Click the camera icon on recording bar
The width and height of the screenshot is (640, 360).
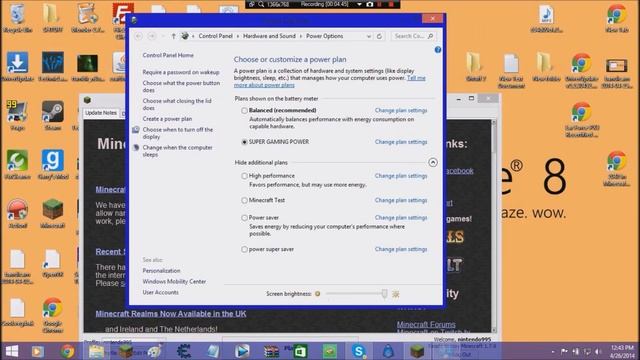pyautogui.click(x=369, y=4)
